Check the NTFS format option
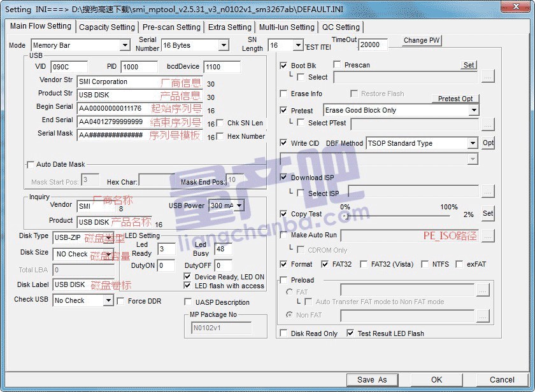535x392 pixels. click(x=425, y=264)
